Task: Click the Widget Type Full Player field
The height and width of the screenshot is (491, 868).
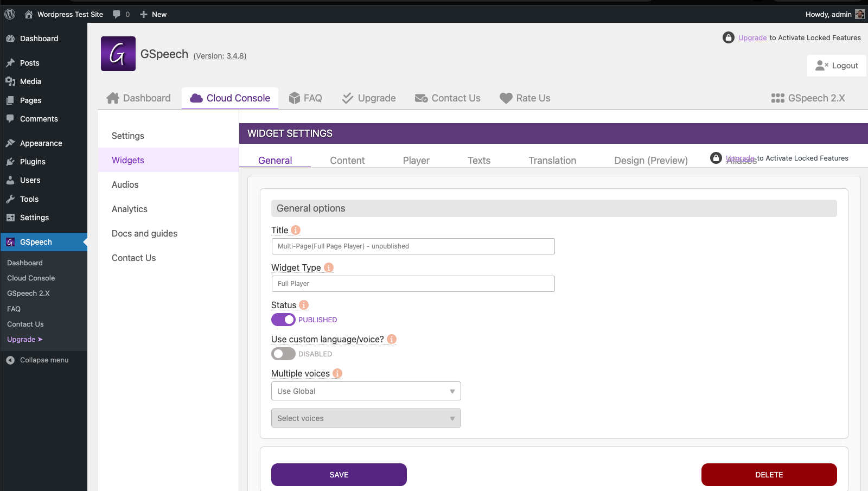Action: (413, 284)
